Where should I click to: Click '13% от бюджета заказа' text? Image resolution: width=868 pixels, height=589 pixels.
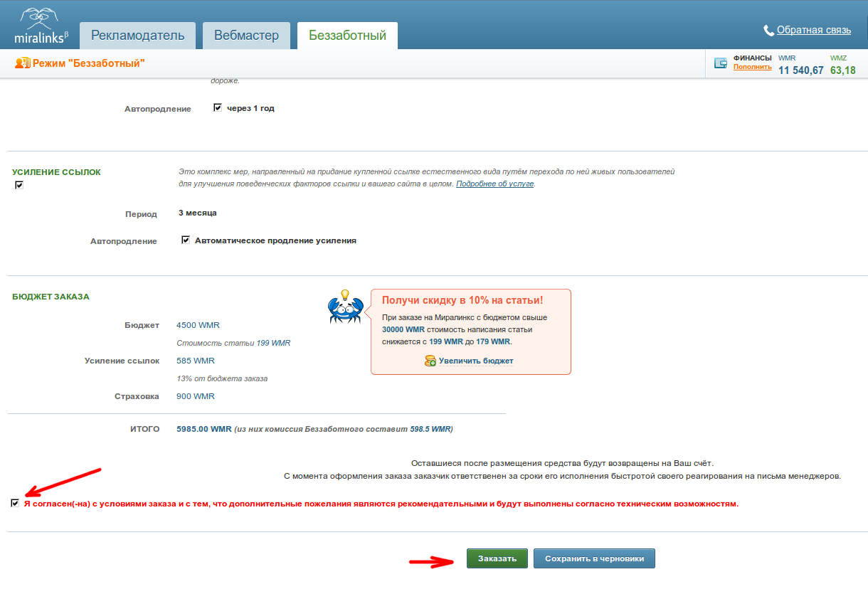point(222,378)
